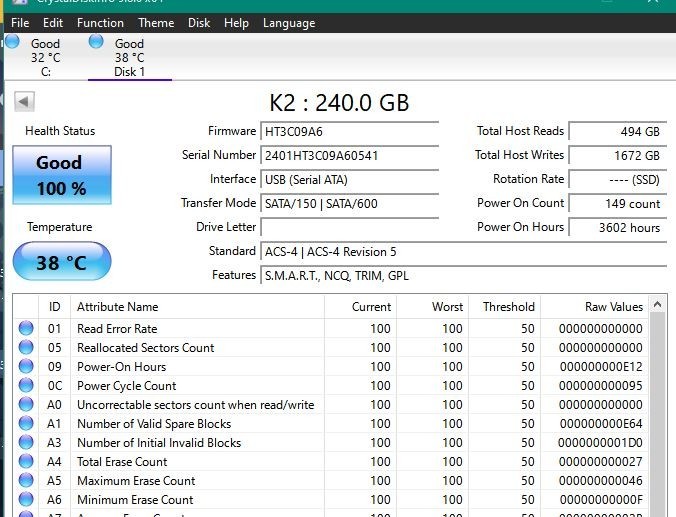
Task: Select Number of Initial Invalid Blocks row
Action: [330, 442]
